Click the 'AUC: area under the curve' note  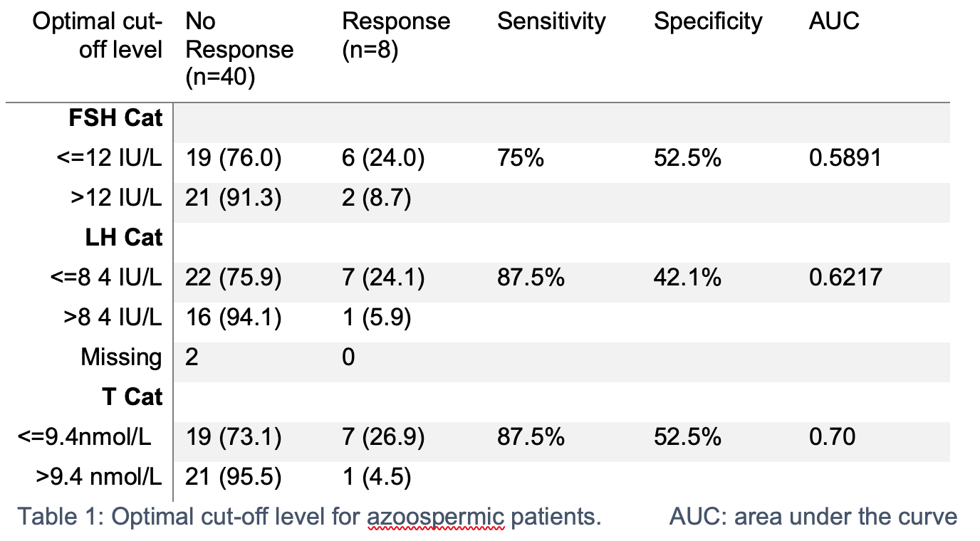coord(813,516)
